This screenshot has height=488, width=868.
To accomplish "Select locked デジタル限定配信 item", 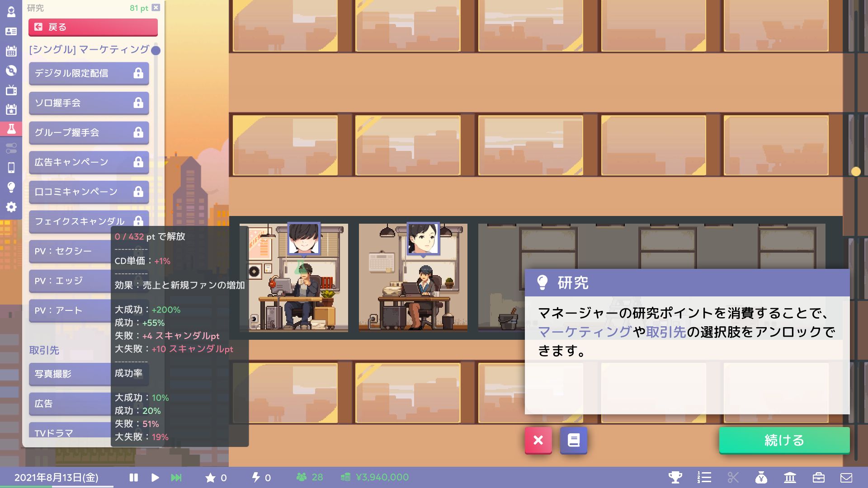I will 89,73.
